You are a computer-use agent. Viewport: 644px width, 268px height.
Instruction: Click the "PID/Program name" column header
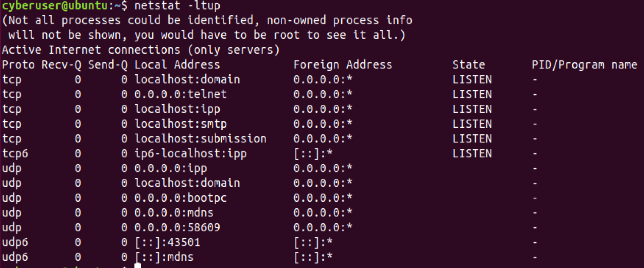pyautogui.click(x=584, y=65)
